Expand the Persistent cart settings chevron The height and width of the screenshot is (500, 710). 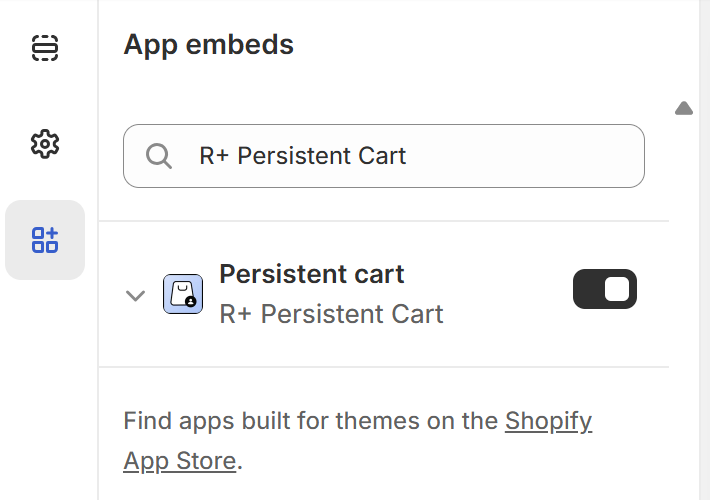(x=136, y=295)
